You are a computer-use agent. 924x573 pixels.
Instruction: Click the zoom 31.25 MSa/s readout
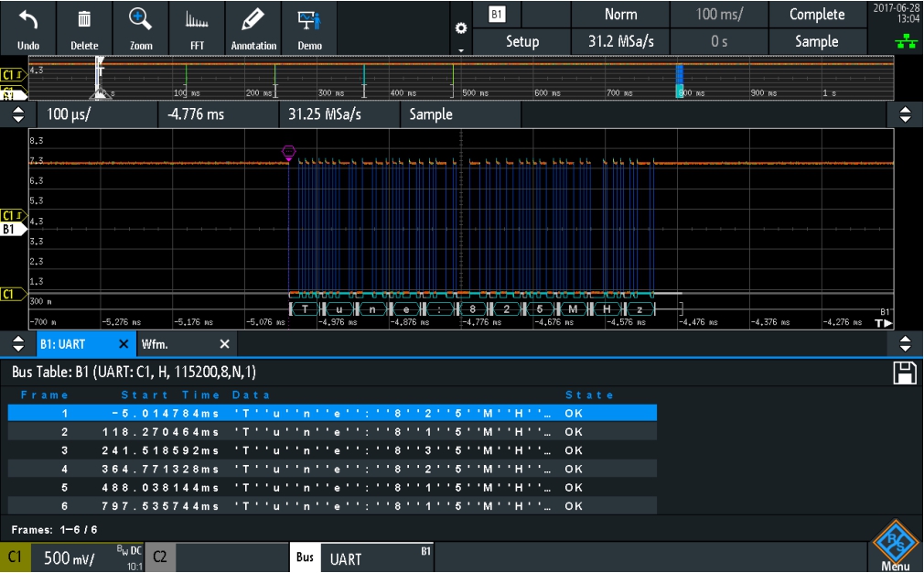(339, 114)
